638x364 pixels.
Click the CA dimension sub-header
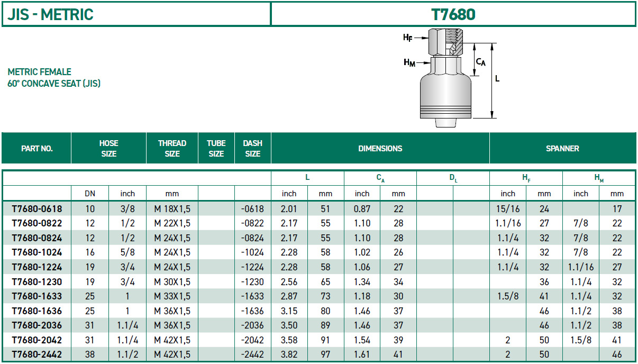pos(380,179)
